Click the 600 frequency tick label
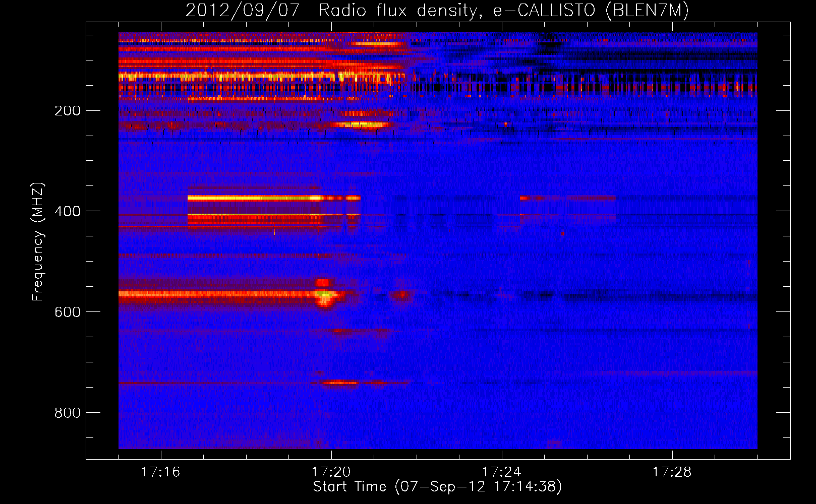 67,312
